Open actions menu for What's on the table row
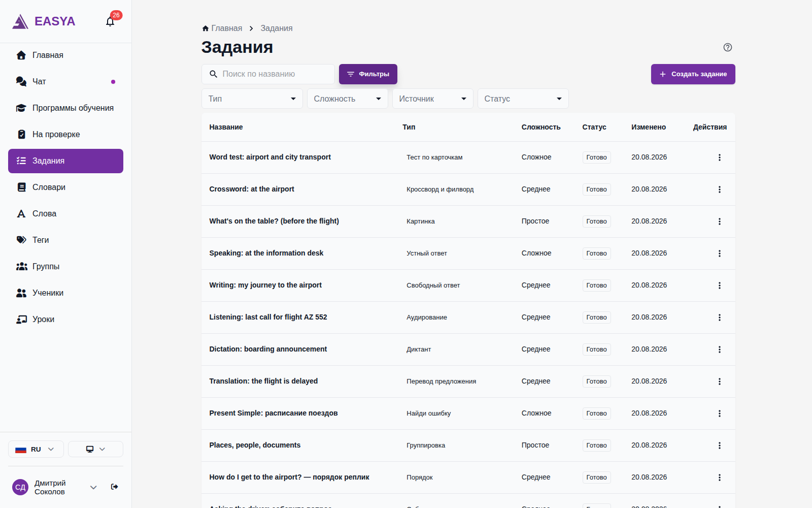The image size is (812, 508). point(719,221)
